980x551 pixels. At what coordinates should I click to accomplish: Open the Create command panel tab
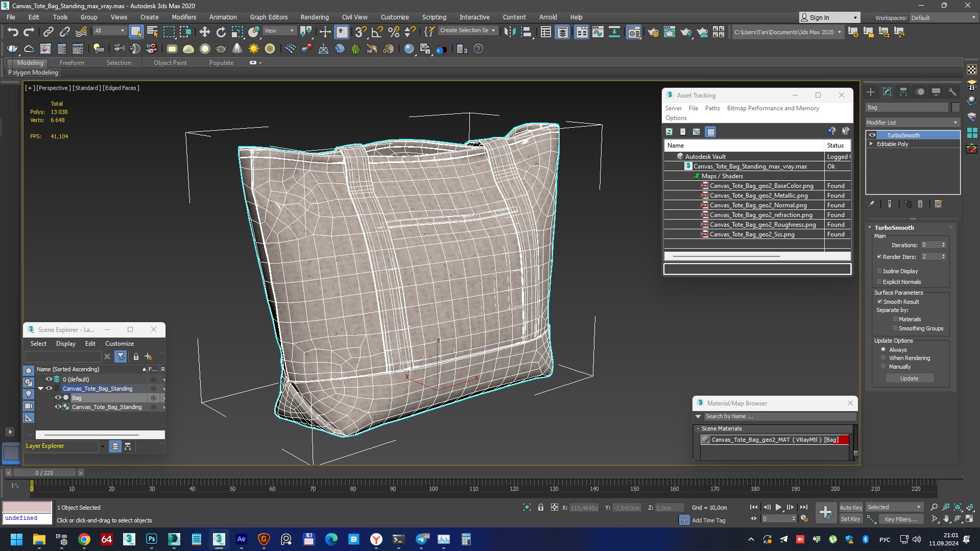pos(871,92)
